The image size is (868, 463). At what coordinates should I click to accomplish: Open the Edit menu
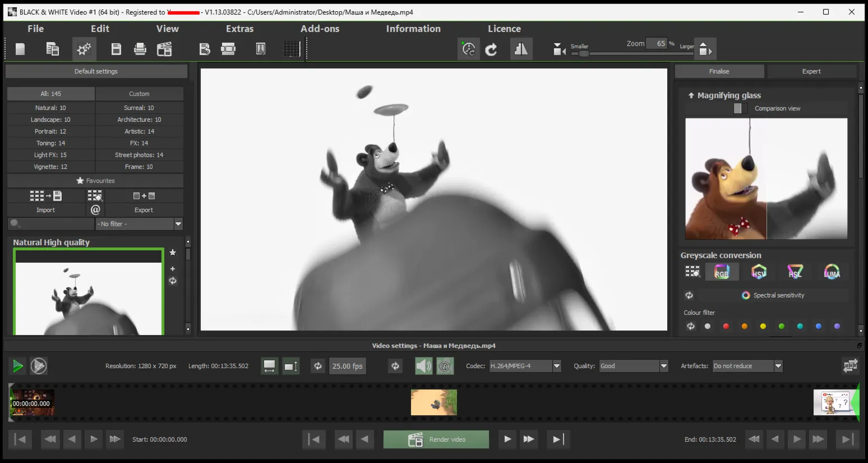(x=100, y=29)
